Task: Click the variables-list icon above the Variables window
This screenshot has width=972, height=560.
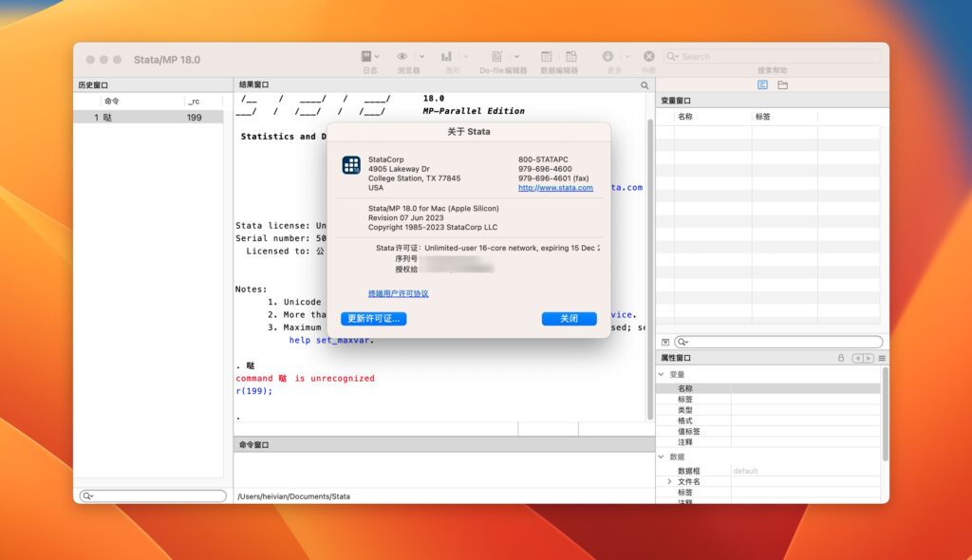Action: (761, 84)
